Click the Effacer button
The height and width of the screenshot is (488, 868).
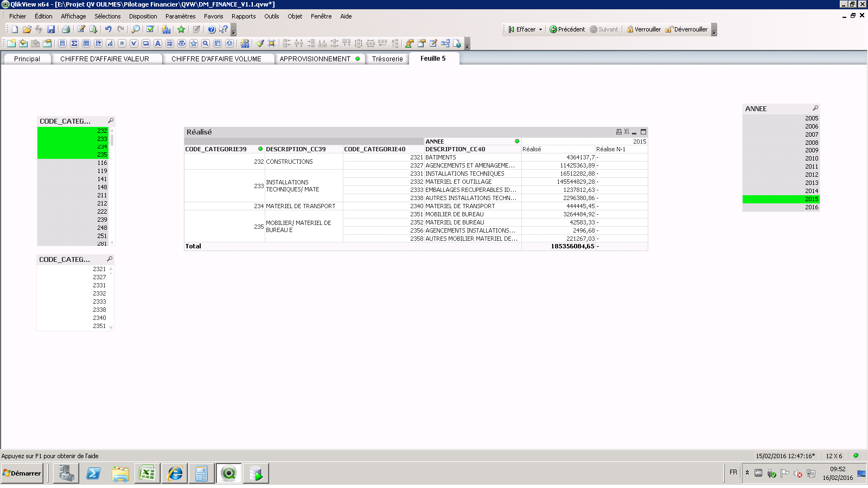point(522,29)
